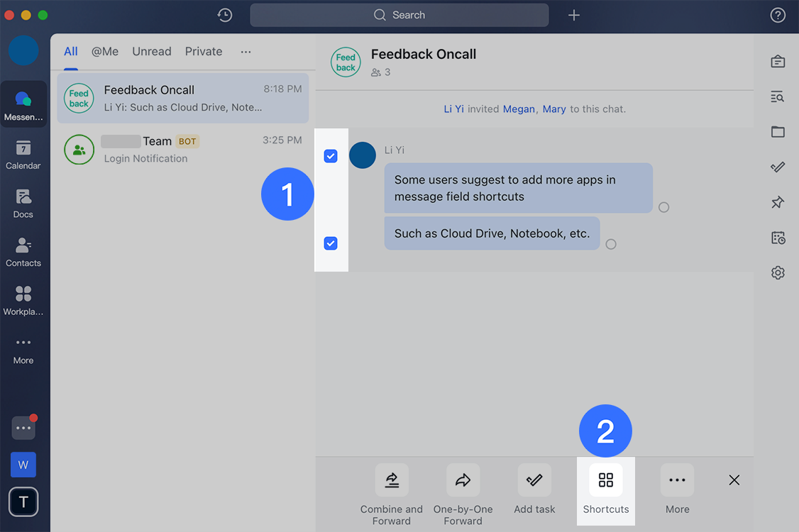
Task: Click Megan's name in the invite message
Action: tap(519, 109)
